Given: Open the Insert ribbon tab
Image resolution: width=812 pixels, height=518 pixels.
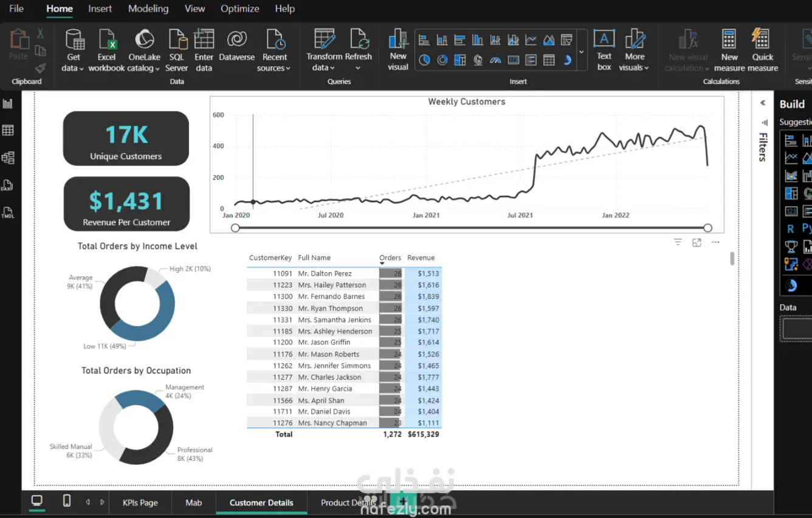Looking at the screenshot, I should tap(100, 9).
